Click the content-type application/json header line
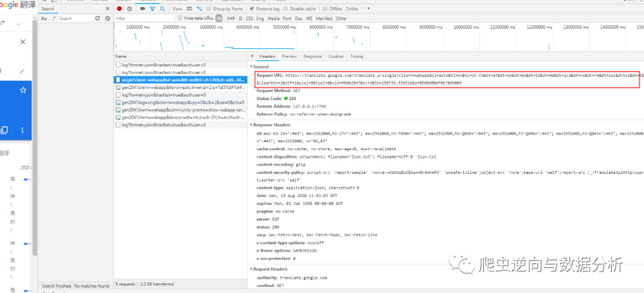This screenshot has height=293, width=644. pos(308,188)
